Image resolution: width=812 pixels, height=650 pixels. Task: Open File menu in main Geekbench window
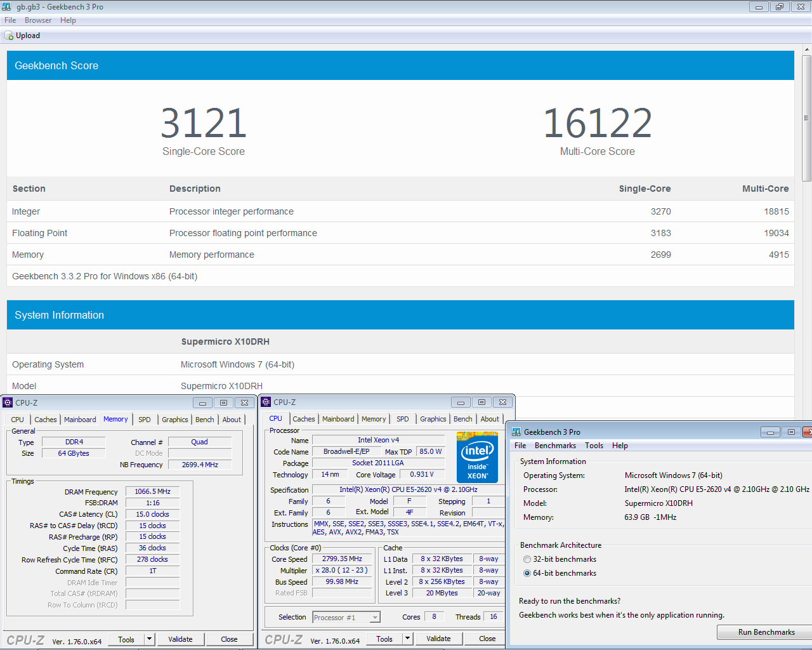pos(10,20)
